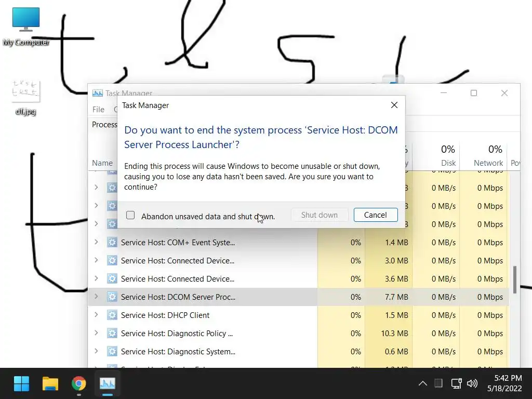The image size is (532, 399).
Task: Close the Task Manager confirmation dialog
Action: (394, 105)
